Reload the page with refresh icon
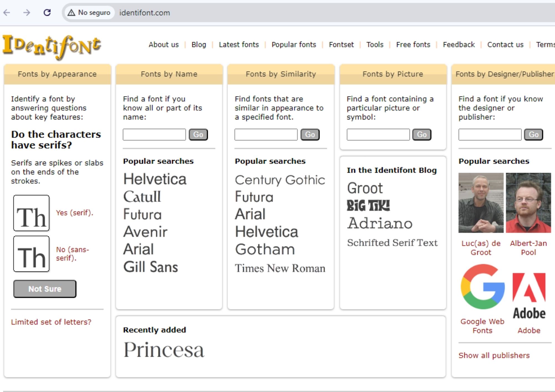Viewport: 555px width, 392px height. coord(47,12)
